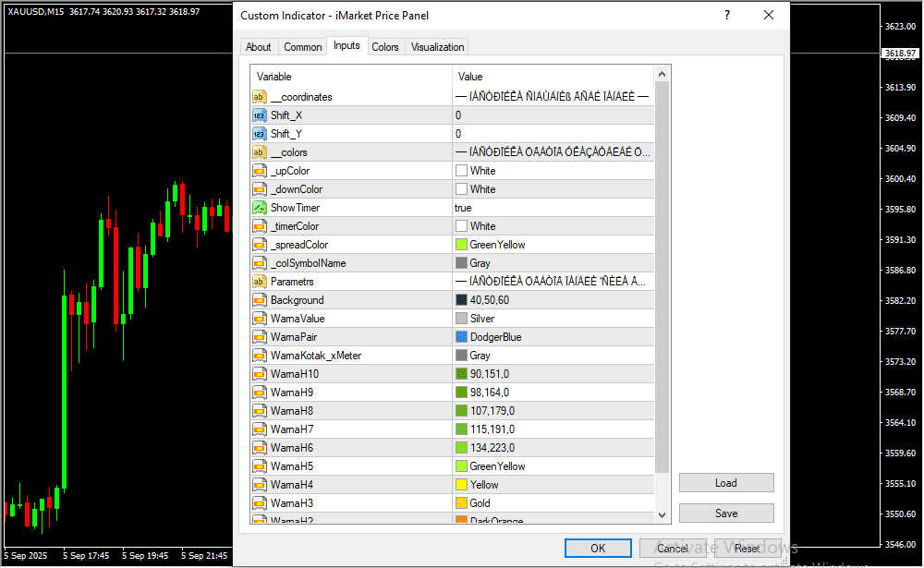Open the _spreadColor GreenYellow value dropdown

(x=553, y=245)
